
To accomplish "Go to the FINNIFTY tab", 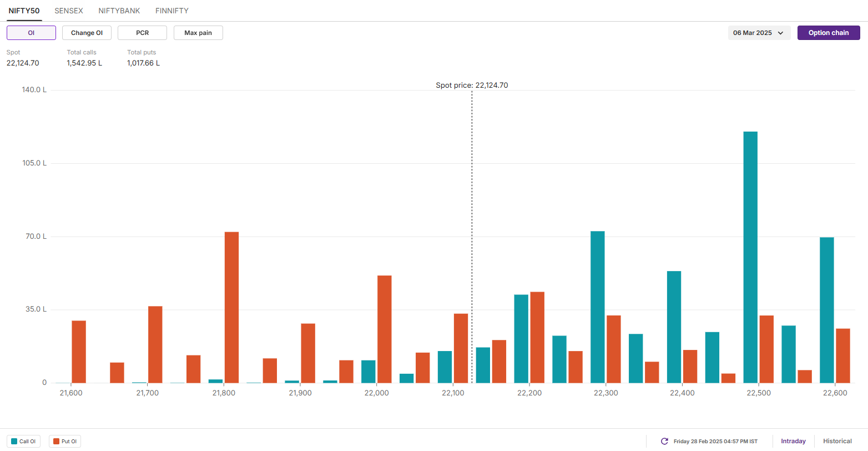I will point(172,11).
